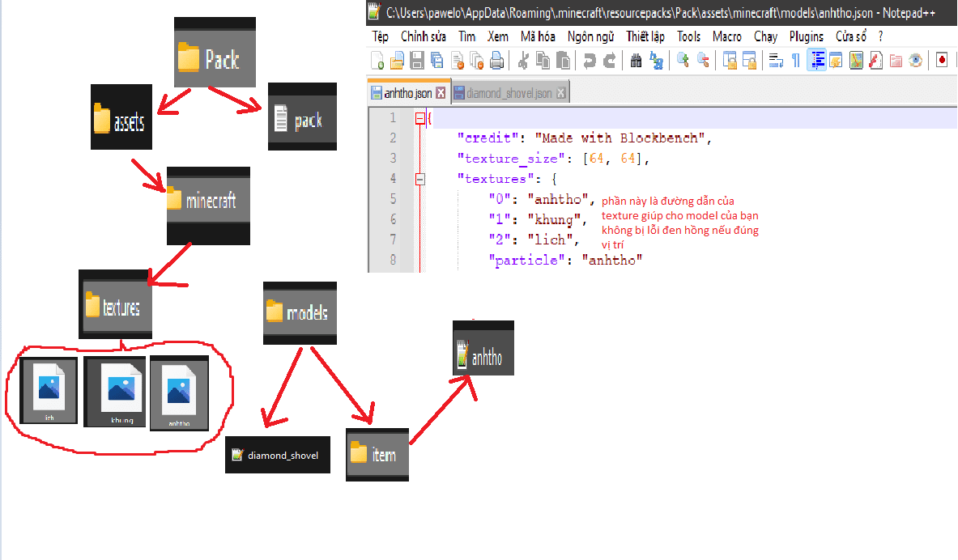958x560 pixels.
Task: Open Folder as Workspace icon
Action: (x=896, y=61)
